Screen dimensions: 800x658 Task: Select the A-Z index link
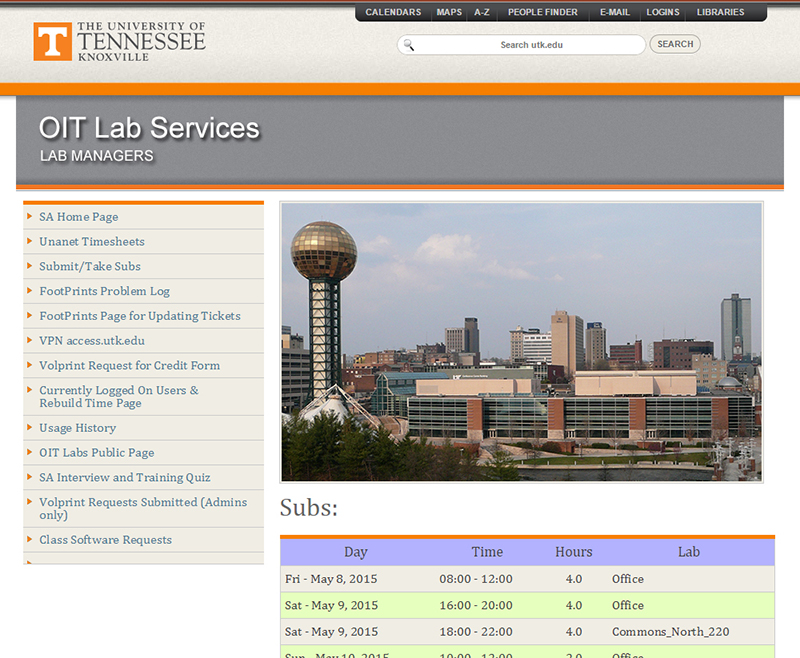tap(482, 13)
